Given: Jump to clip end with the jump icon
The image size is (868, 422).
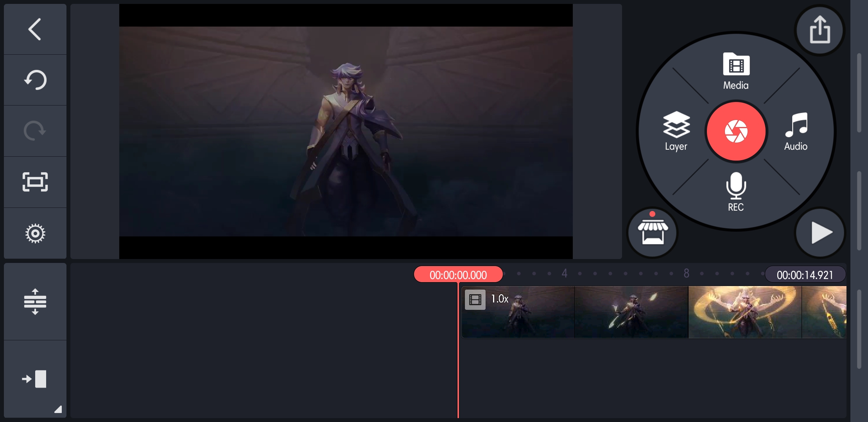Looking at the screenshot, I should click(35, 379).
